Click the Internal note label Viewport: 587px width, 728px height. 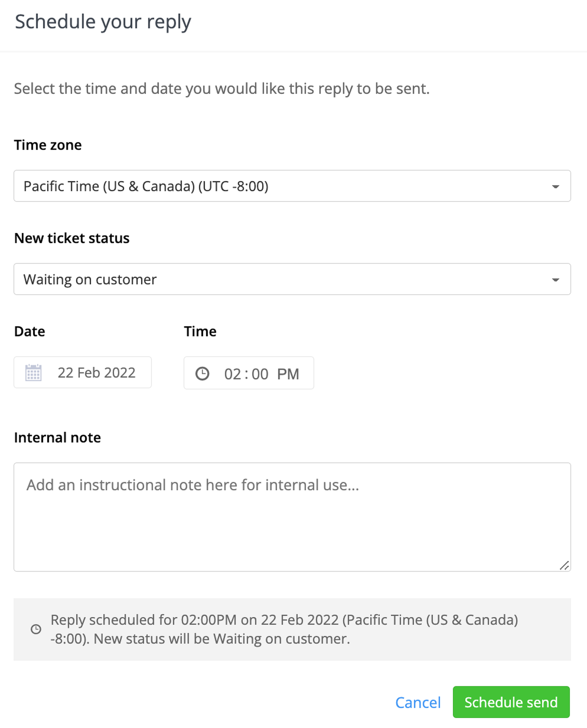[x=58, y=438]
